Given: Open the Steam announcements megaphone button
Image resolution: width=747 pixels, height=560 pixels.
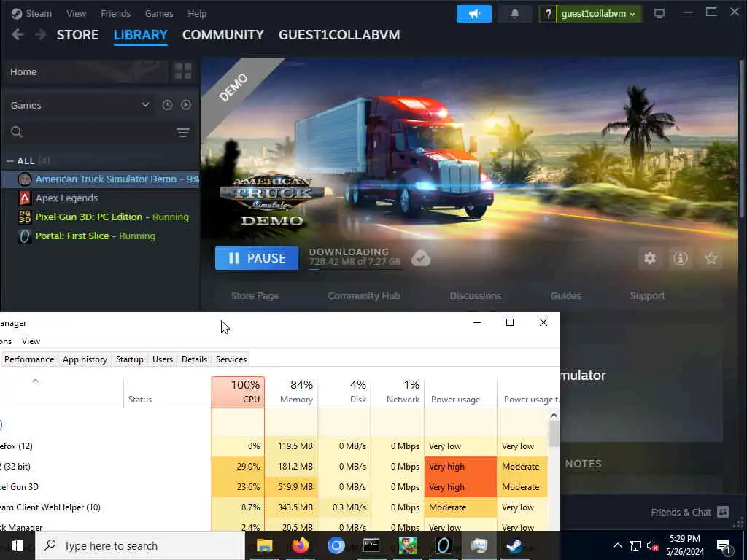Looking at the screenshot, I should pos(474,14).
